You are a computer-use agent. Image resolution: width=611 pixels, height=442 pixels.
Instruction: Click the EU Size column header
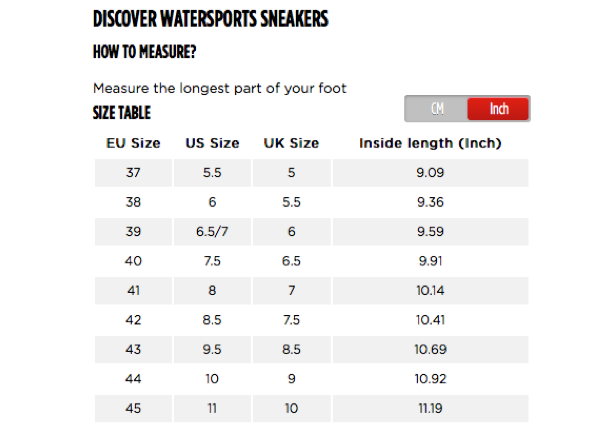click(133, 143)
